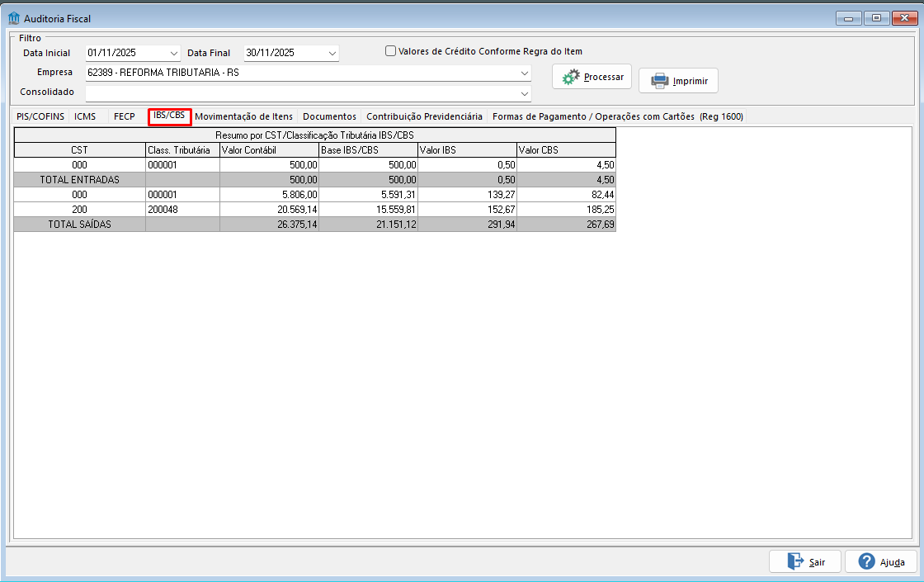Screen dimensions: 924x582
Task: Open the Data Final date dropdown
Action: 332,53
